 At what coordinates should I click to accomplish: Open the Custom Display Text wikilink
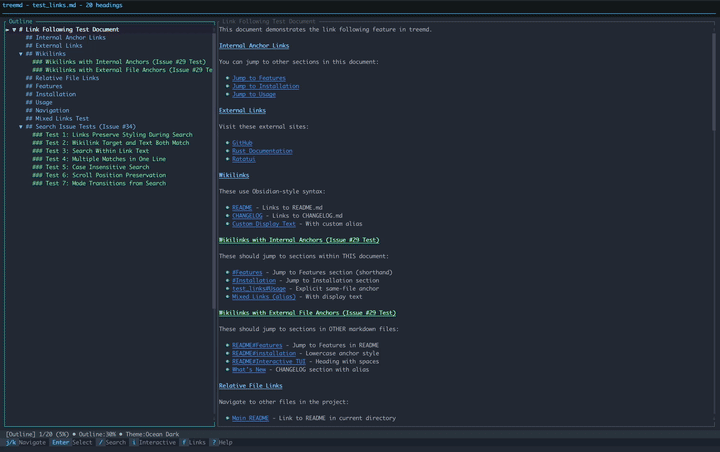click(264, 224)
